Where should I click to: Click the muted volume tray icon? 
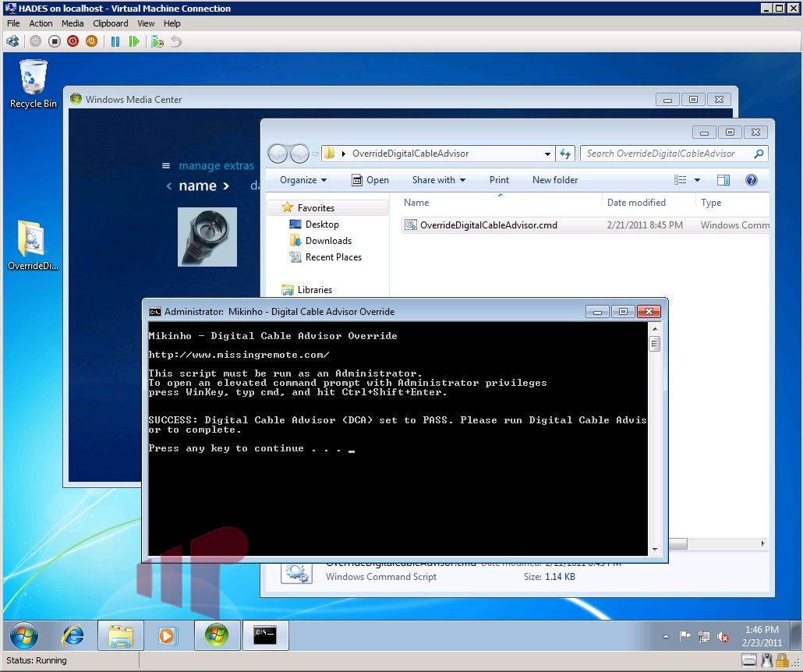coord(723,636)
